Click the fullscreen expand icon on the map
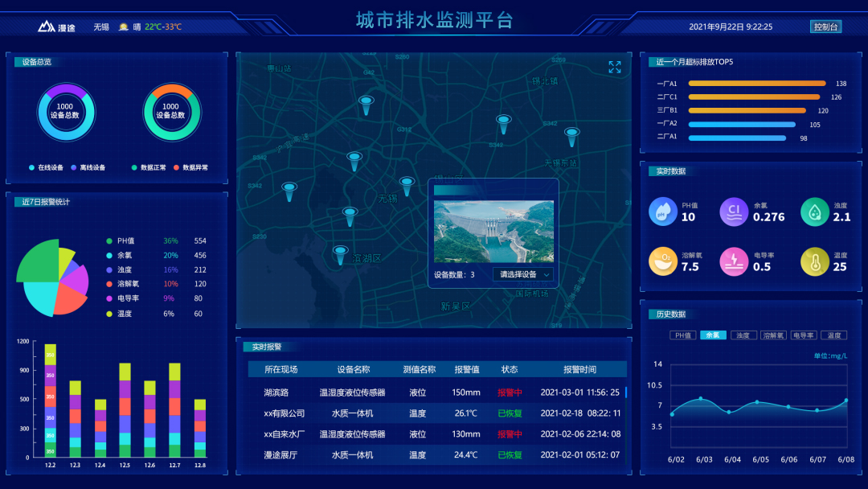The height and width of the screenshot is (489, 868). (x=615, y=67)
